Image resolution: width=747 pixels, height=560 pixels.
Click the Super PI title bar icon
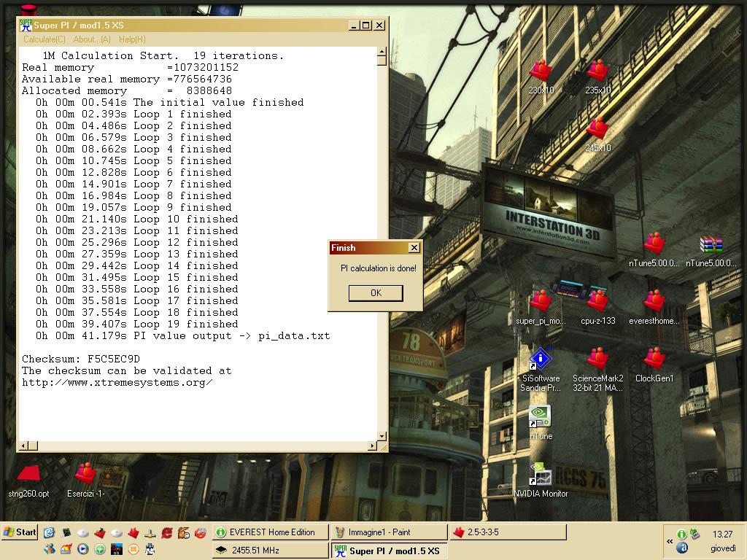(26, 26)
